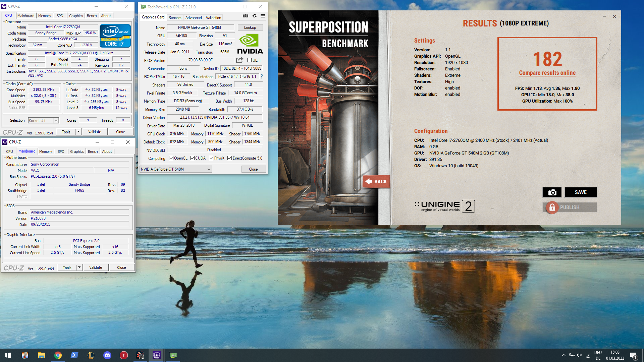Take a screenshot with GPU-Z camera icon
The height and width of the screenshot is (362, 644).
(x=246, y=16)
